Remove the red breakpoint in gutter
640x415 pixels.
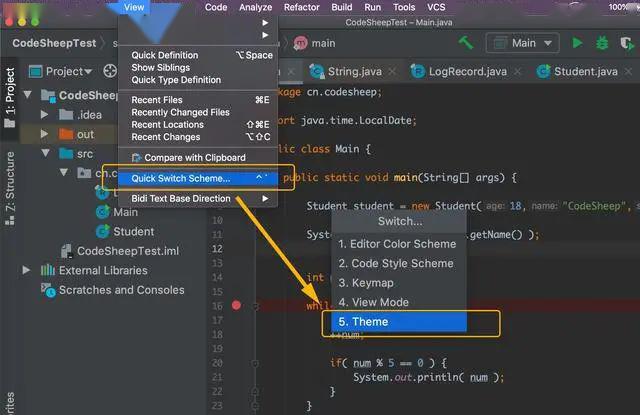point(236,305)
